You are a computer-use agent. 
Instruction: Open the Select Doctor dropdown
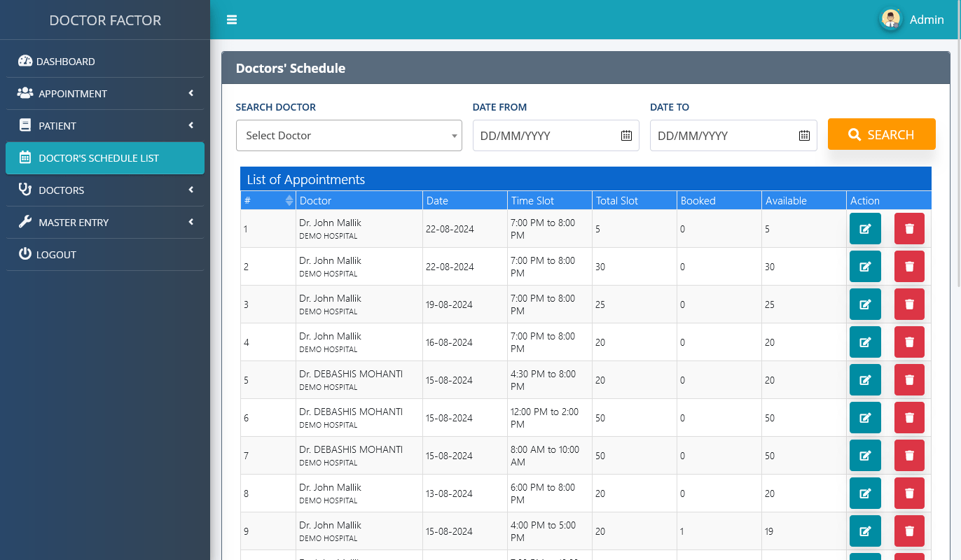[349, 136]
